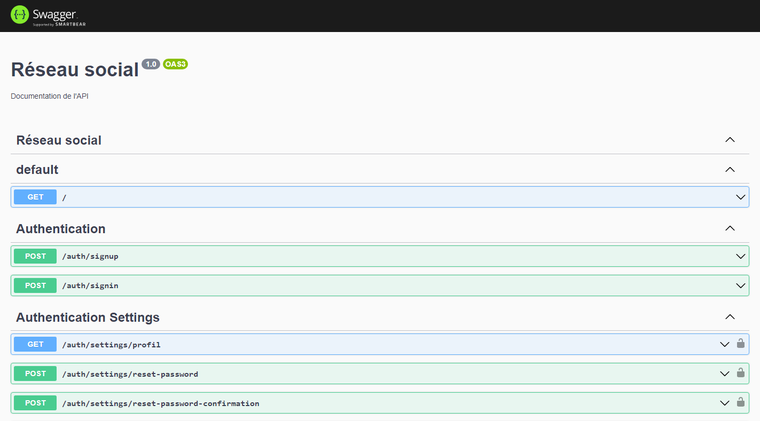Open the /auth/settings/reset-password path
Viewport: 760px width, 421px height.
tap(129, 373)
